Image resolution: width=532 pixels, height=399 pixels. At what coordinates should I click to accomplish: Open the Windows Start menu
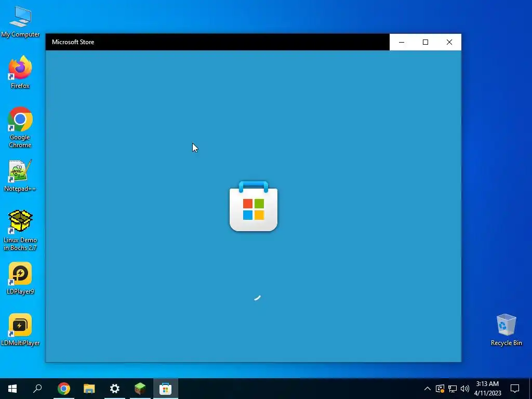click(x=12, y=389)
